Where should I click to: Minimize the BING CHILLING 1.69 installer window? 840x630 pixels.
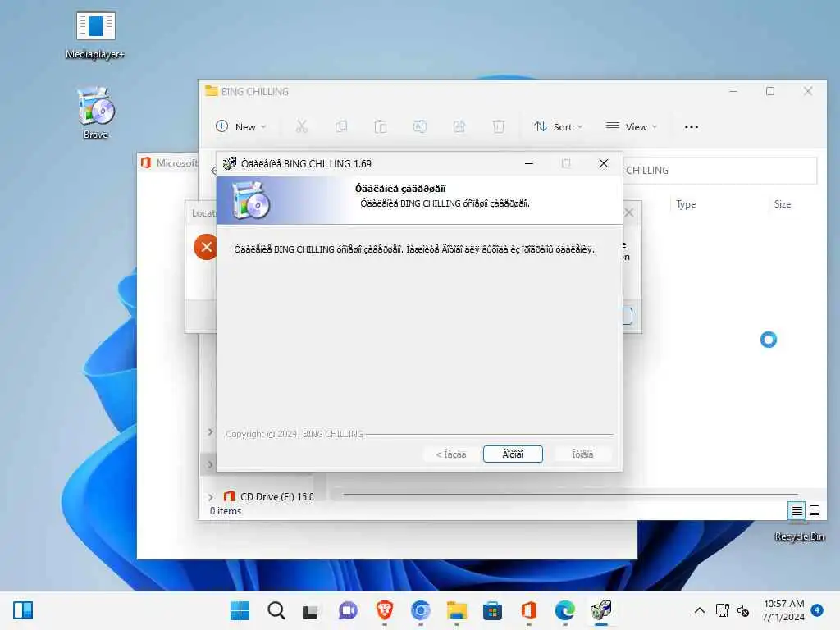coord(529,163)
